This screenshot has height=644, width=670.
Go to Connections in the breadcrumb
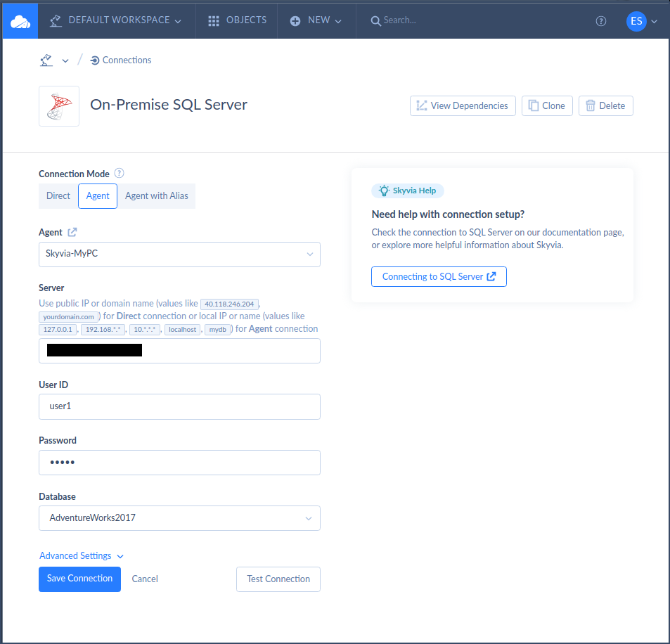point(121,60)
